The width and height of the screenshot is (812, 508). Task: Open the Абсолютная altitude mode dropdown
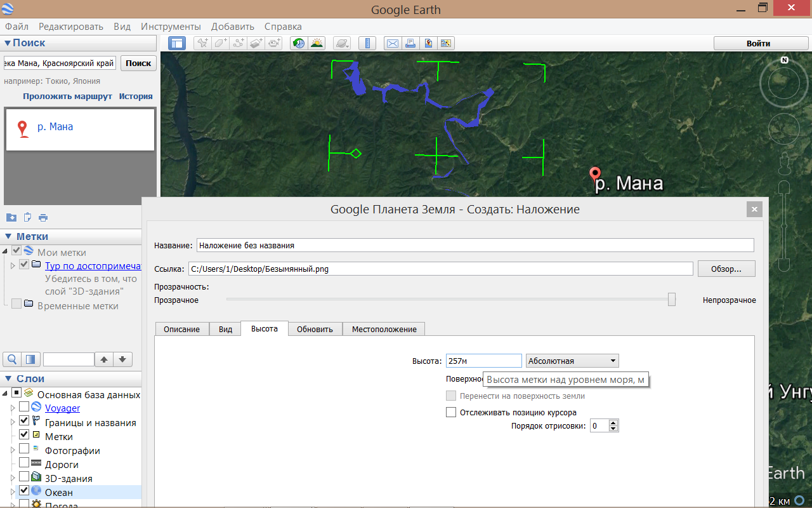tap(572, 361)
